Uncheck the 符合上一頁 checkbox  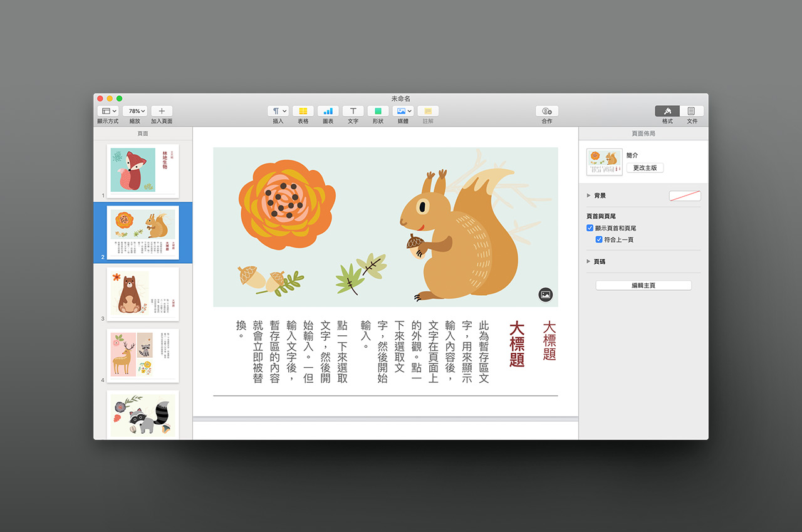(x=599, y=239)
